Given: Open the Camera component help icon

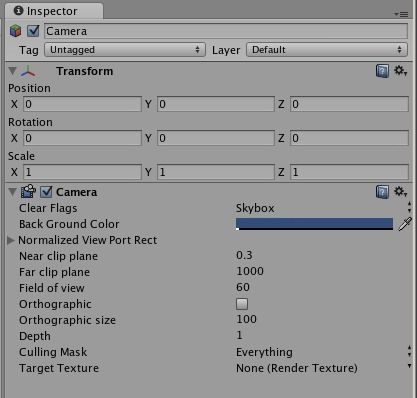Looking at the screenshot, I should click(382, 192).
